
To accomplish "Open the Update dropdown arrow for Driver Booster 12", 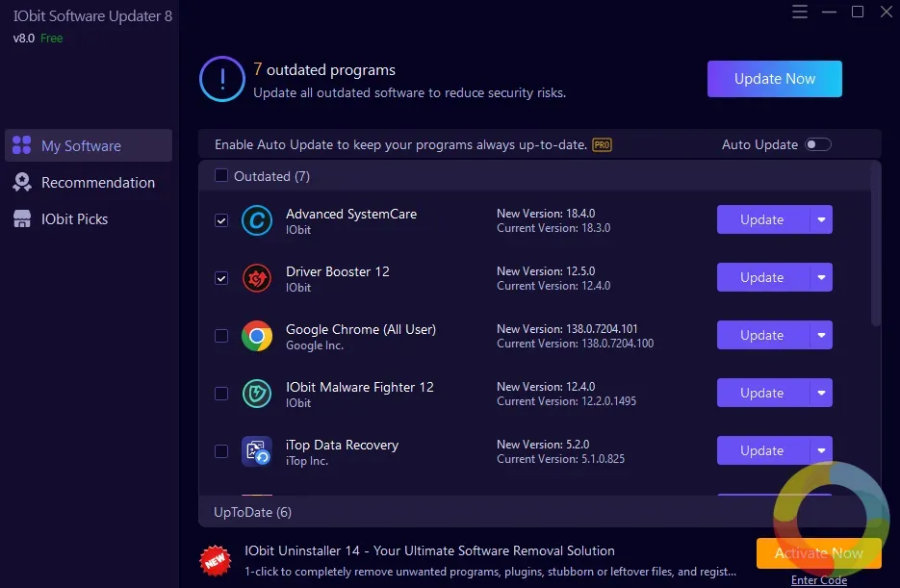I will pyautogui.click(x=821, y=278).
